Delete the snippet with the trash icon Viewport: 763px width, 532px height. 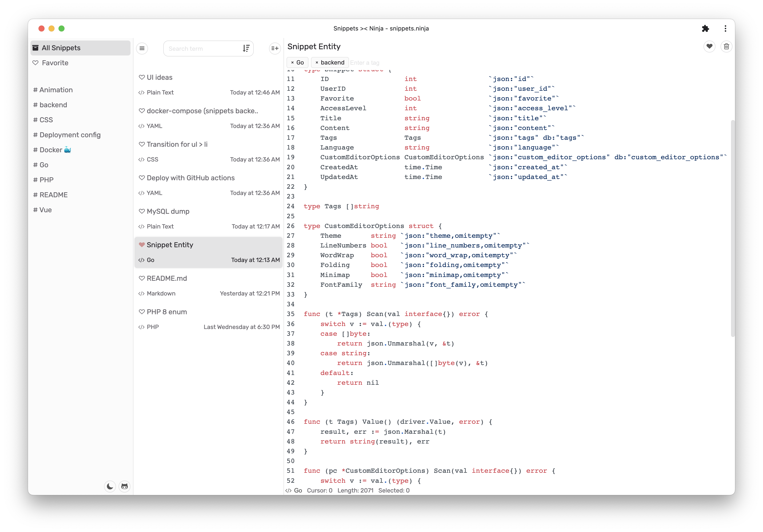[x=726, y=46]
